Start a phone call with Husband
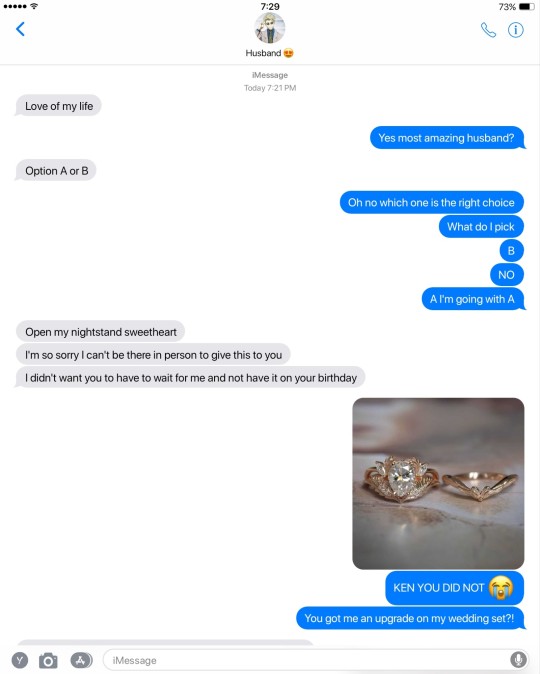Viewport: 540px width, 674px height. [488, 30]
